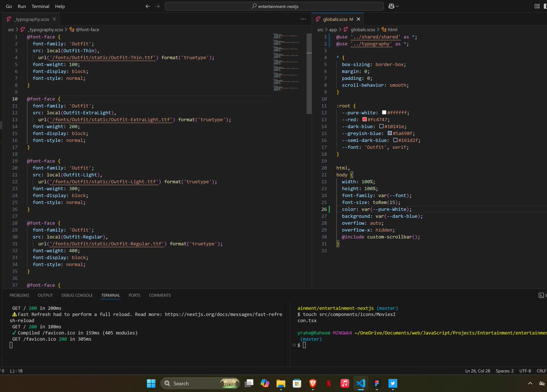Click the --greyish-blue #5a698f color swatch

click(x=390, y=133)
